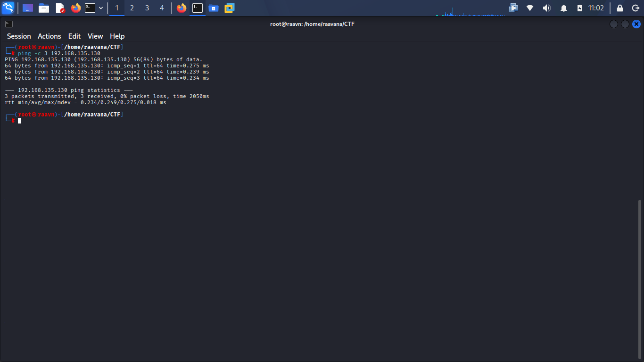
Task: Switch to workspace 1
Action: (x=117, y=8)
